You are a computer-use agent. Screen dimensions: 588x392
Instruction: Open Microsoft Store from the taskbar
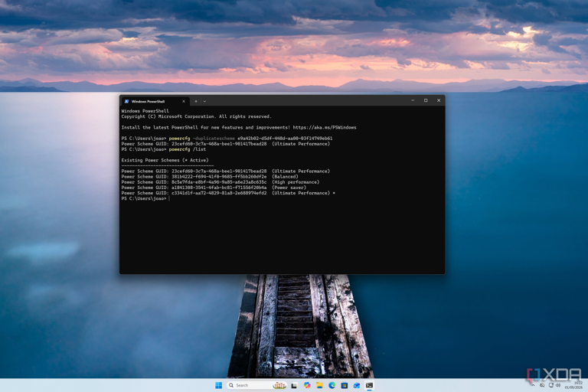[x=345, y=385]
